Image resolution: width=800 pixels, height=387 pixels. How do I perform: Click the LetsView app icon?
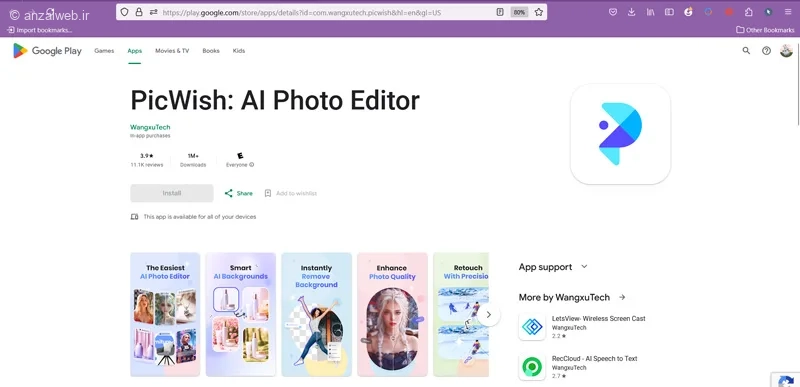click(x=532, y=327)
